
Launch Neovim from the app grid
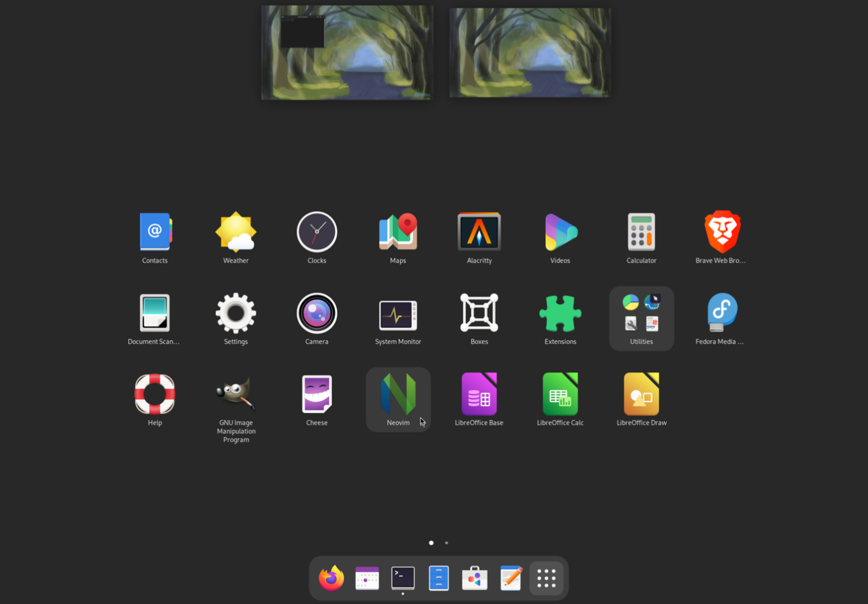(398, 394)
